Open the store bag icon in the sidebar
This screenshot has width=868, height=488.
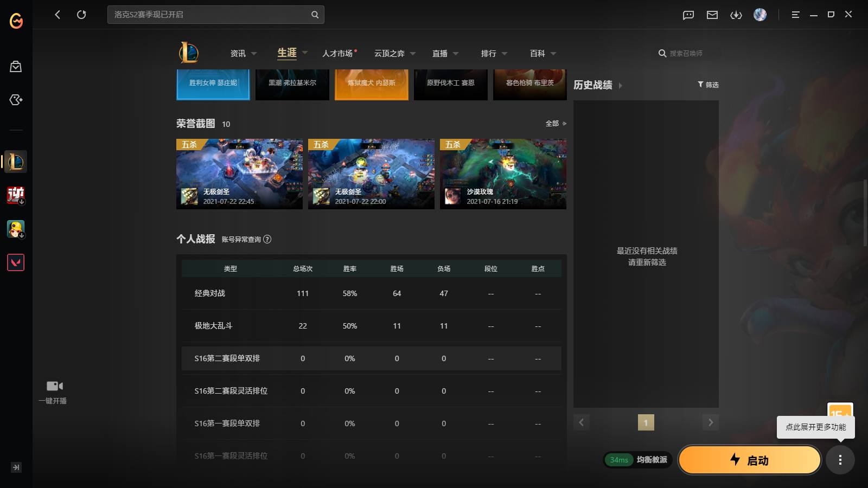[x=16, y=66]
